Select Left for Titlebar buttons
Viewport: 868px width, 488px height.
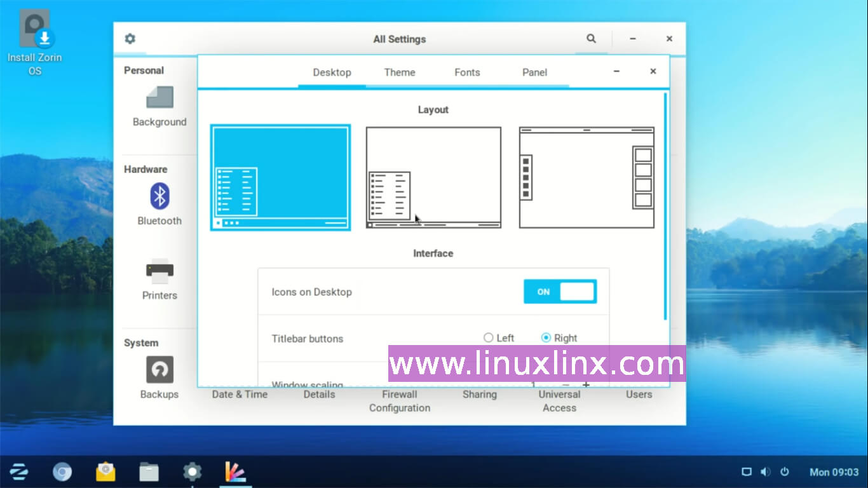(489, 337)
